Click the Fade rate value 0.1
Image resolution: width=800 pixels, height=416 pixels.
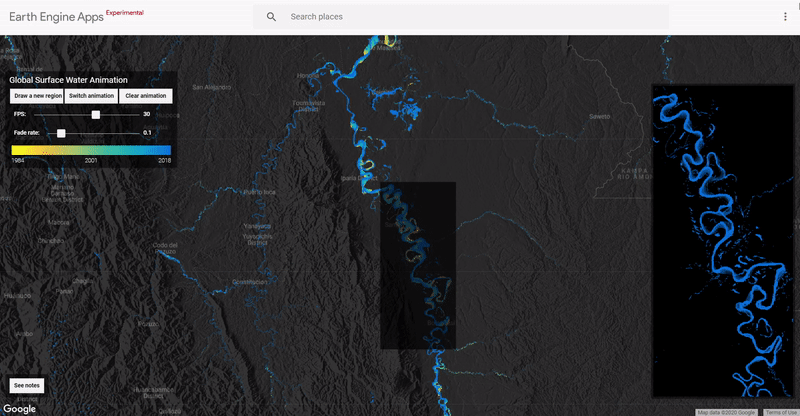(147, 133)
